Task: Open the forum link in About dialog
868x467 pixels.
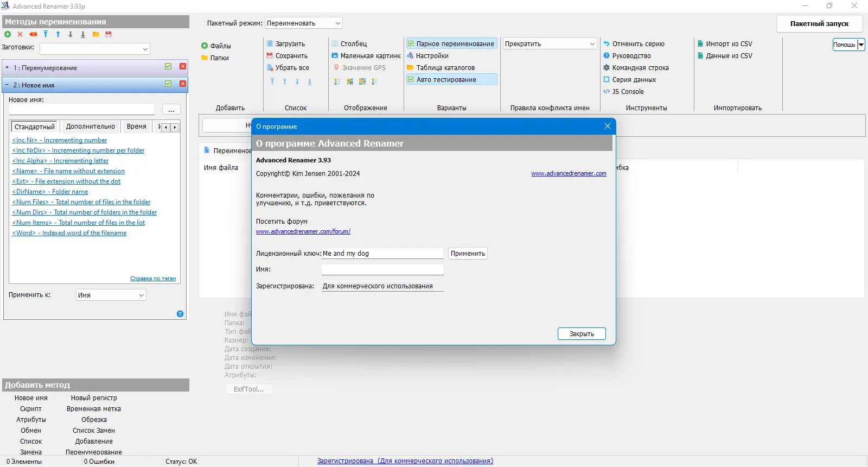Action: point(303,231)
